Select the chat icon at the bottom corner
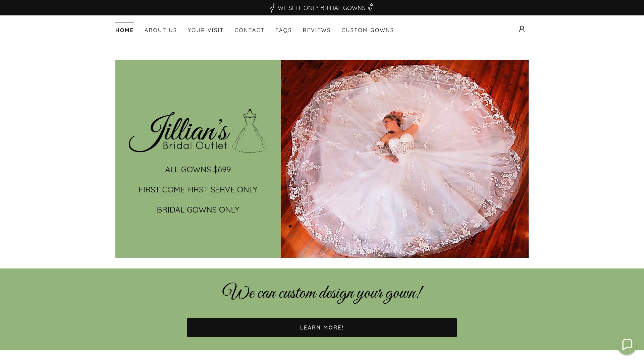644x362 pixels. point(627,345)
